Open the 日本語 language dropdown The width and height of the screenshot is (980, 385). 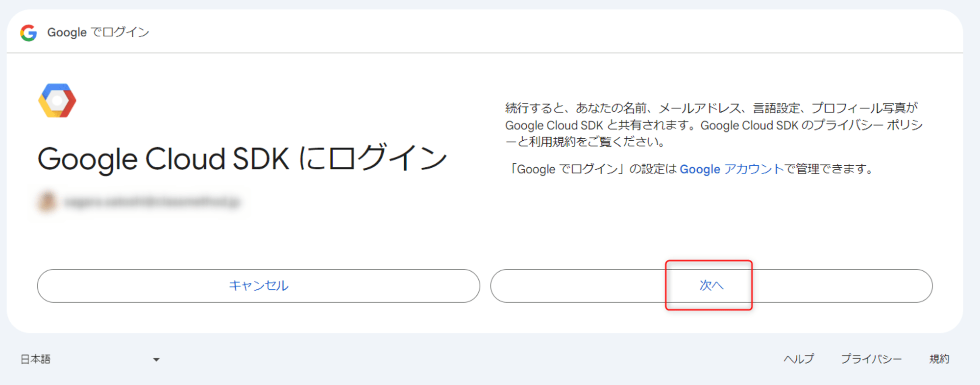point(90,359)
